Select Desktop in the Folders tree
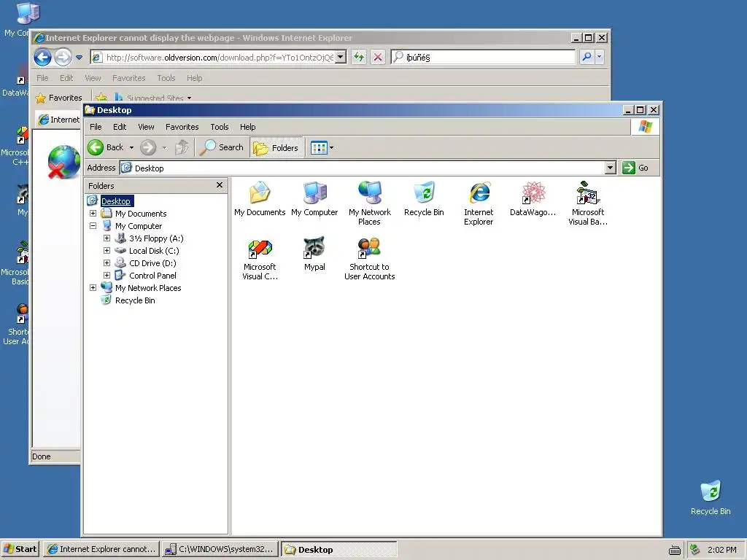Image resolution: width=747 pixels, height=560 pixels. pyautogui.click(x=116, y=201)
